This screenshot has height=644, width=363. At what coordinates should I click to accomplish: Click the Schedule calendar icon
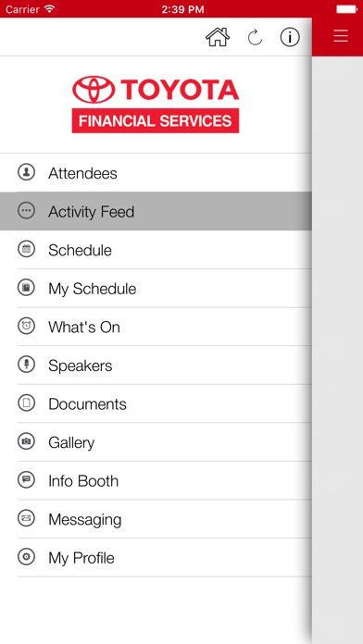point(26,249)
